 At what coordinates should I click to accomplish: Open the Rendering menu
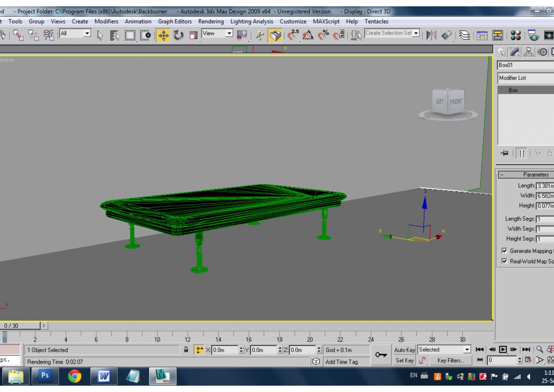tap(211, 21)
